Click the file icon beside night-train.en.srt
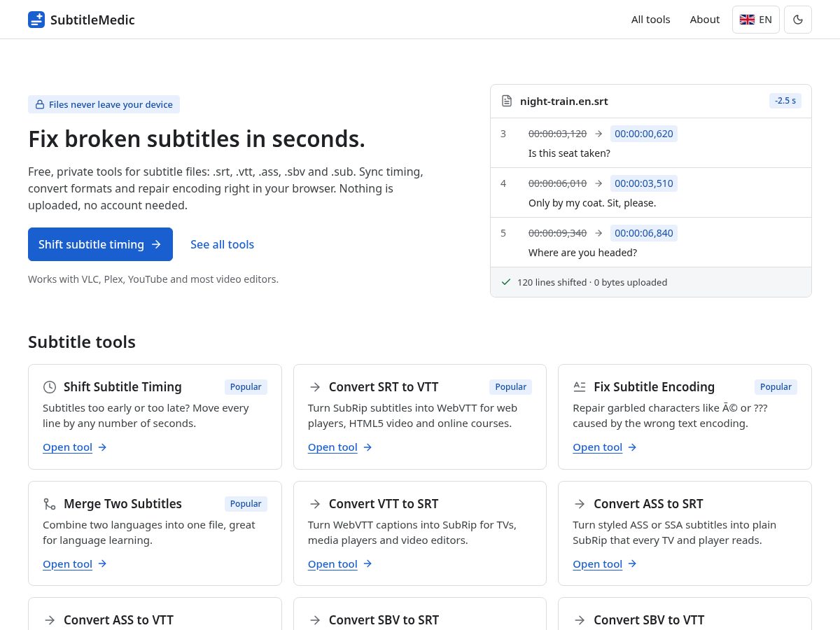Viewport: 840px width, 630px height. pyautogui.click(x=507, y=101)
